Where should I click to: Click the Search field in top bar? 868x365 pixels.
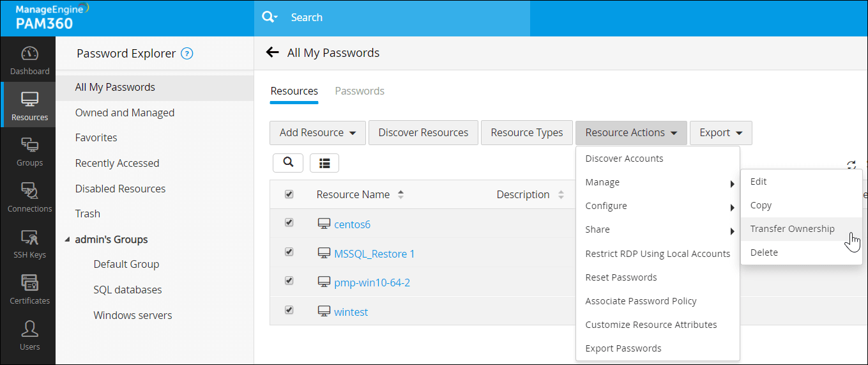[402, 18]
